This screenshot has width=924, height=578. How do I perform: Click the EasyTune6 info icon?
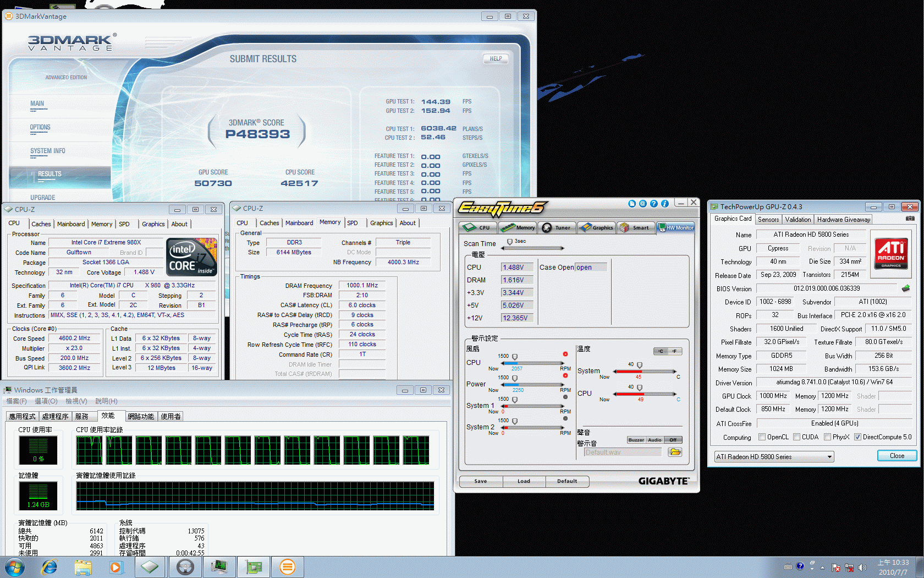[x=664, y=204]
